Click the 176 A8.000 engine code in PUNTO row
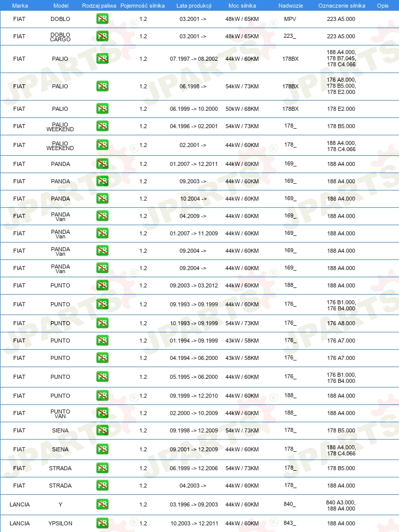The width and height of the screenshot is (399, 532). click(341, 323)
